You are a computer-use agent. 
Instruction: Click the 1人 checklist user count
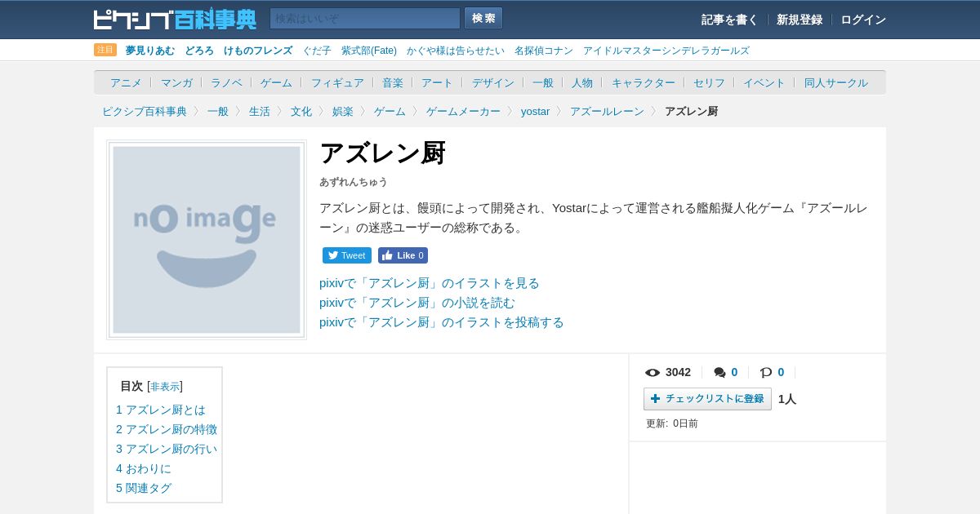[787, 399]
